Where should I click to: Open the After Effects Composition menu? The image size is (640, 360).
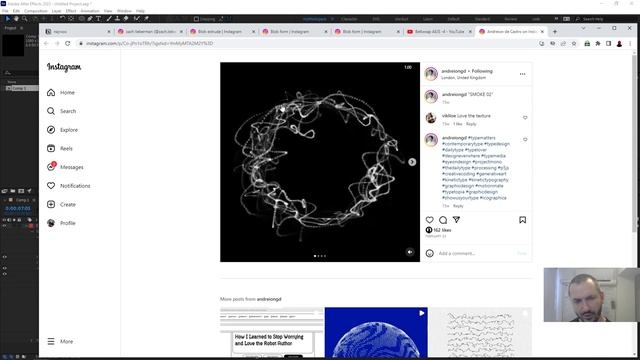click(36, 11)
